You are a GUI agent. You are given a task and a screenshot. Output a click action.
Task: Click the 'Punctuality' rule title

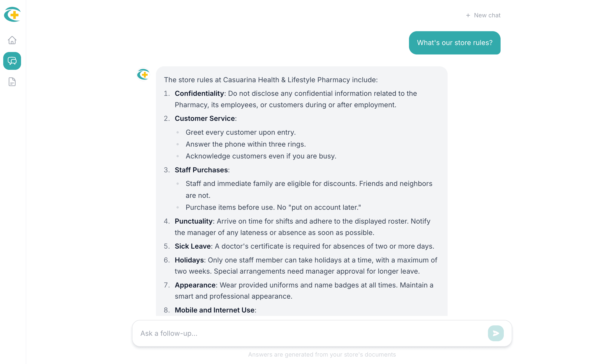click(194, 221)
